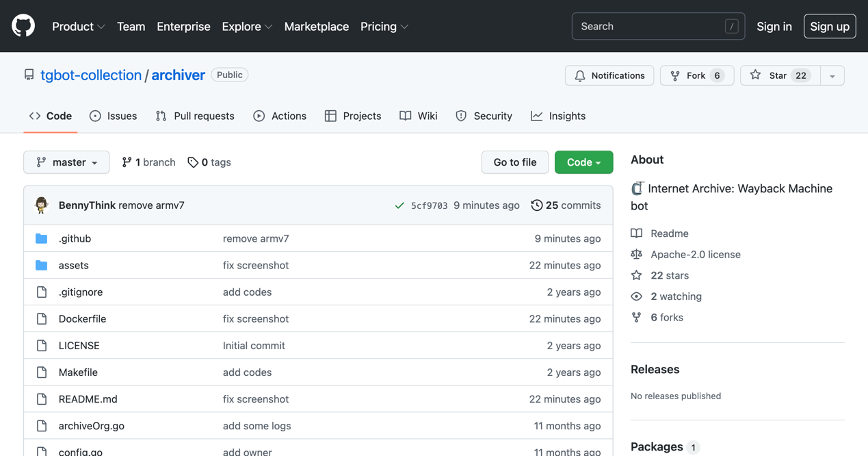Click the green checkmark commit status icon
This screenshot has width=868, height=456.
[x=399, y=205]
